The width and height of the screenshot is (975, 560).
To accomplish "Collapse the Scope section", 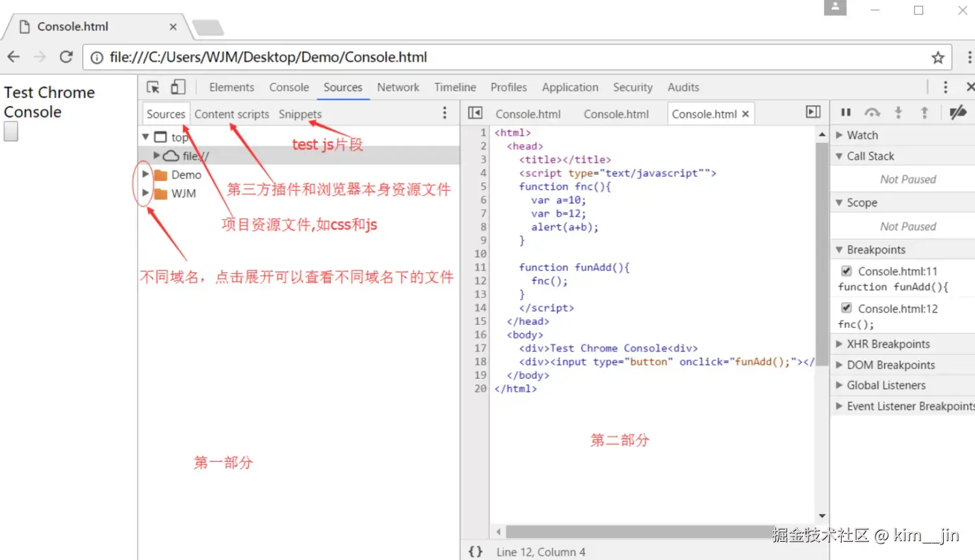I will point(838,203).
